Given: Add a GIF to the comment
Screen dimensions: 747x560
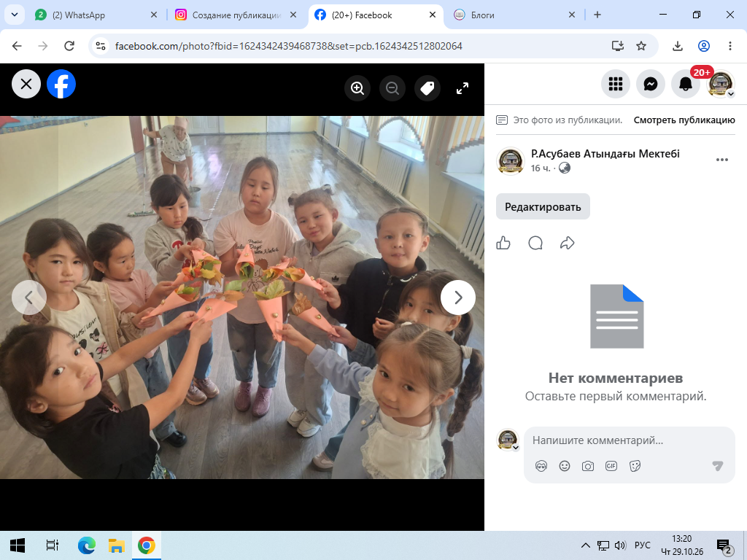Looking at the screenshot, I should (x=611, y=466).
